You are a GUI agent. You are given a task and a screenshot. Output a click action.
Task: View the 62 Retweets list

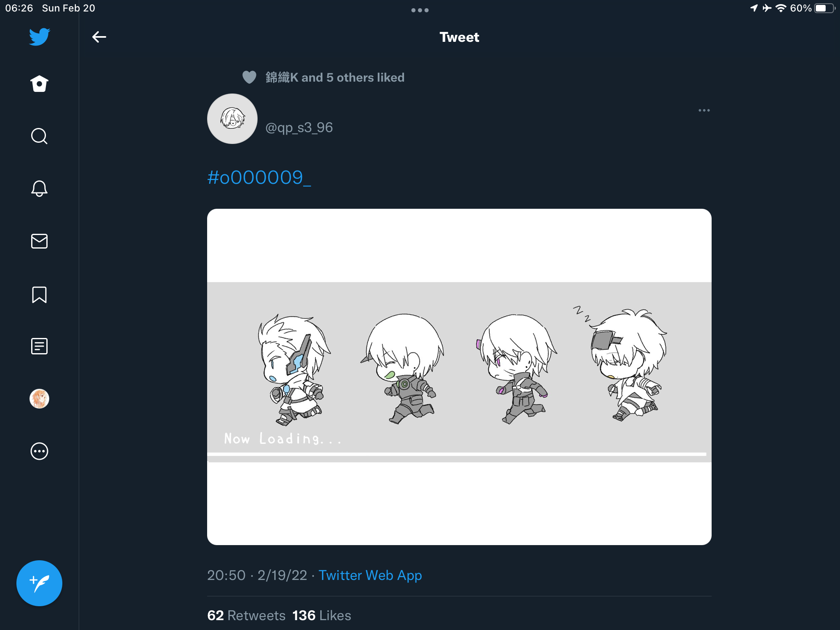pyautogui.click(x=247, y=615)
